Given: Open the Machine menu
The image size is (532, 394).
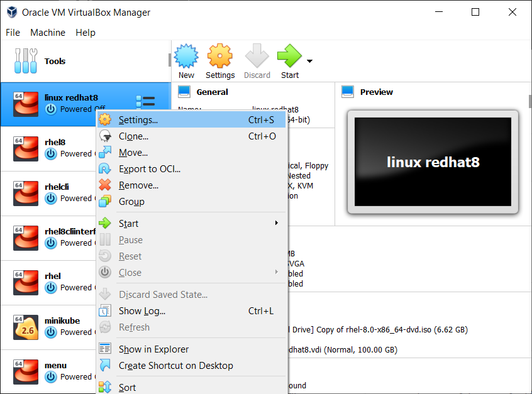Looking at the screenshot, I should pyautogui.click(x=48, y=33).
